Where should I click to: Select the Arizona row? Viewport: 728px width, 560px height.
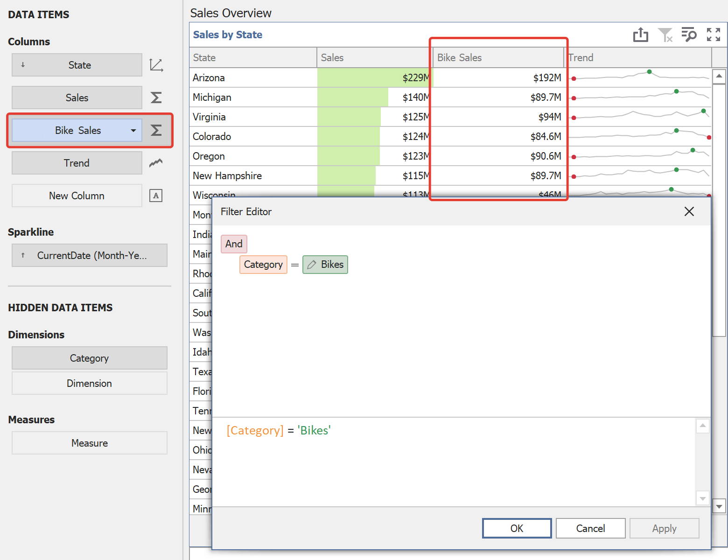coord(450,77)
